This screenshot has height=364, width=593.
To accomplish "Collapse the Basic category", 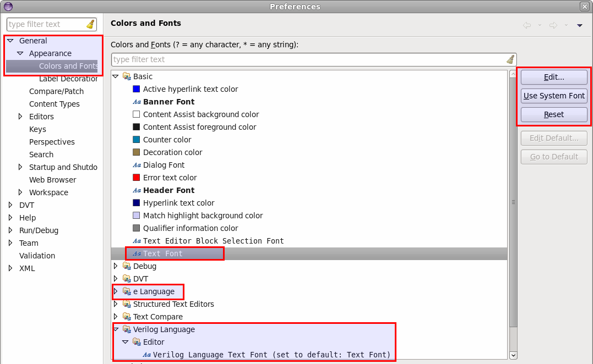I will click(x=116, y=76).
